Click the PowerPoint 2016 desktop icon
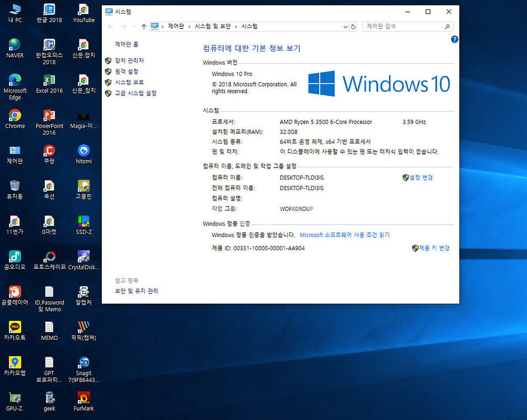The height and width of the screenshot is (420, 527). [x=49, y=123]
